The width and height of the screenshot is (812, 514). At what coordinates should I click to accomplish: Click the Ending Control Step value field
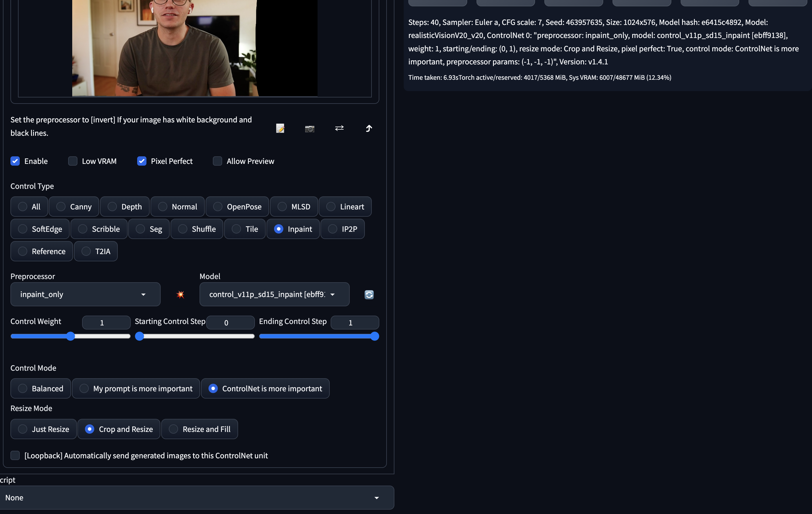(354, 323)
